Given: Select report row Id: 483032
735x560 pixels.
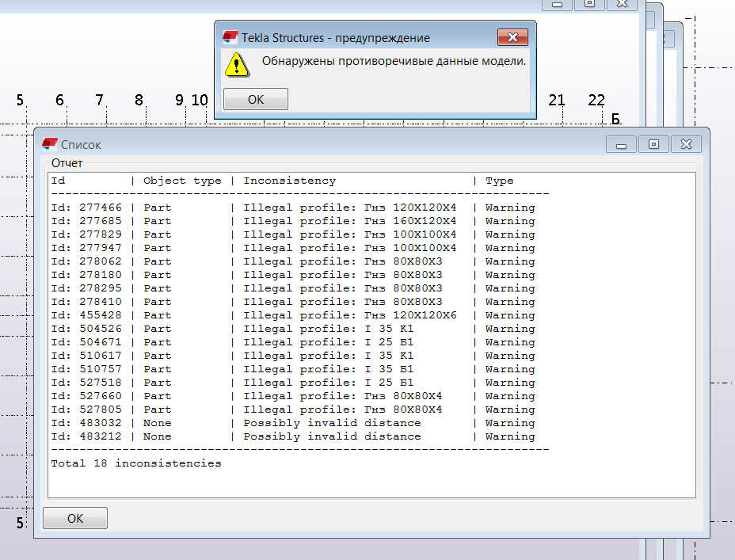Looking at the screenshot, I should point(293,423).
